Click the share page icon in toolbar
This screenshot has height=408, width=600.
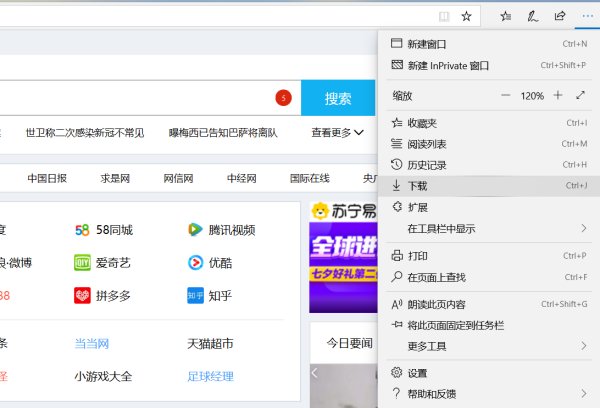560,16
